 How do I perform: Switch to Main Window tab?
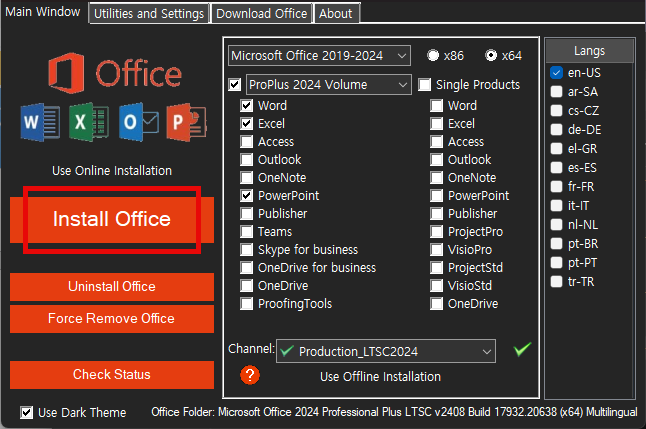42,12
